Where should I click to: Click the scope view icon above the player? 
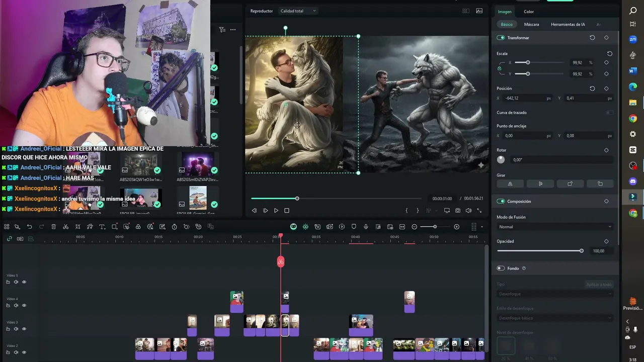pyautogui.click(x=479, y=11)
